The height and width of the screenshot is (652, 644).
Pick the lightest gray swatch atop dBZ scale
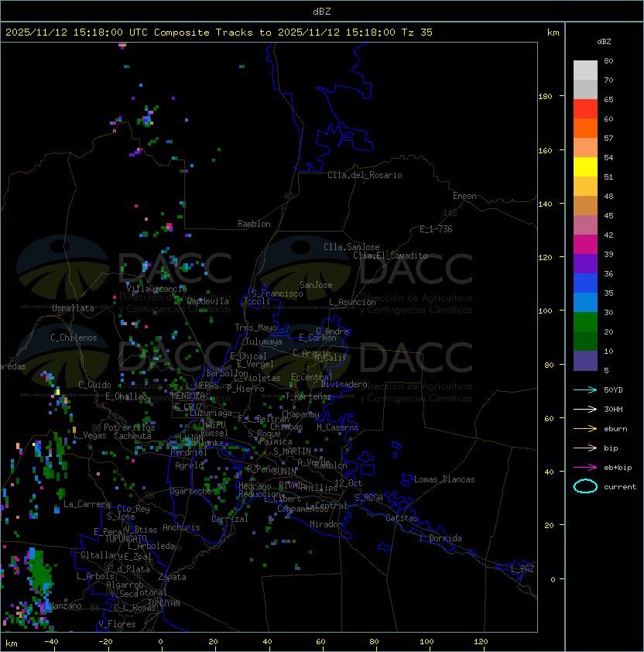coord(585,70)
